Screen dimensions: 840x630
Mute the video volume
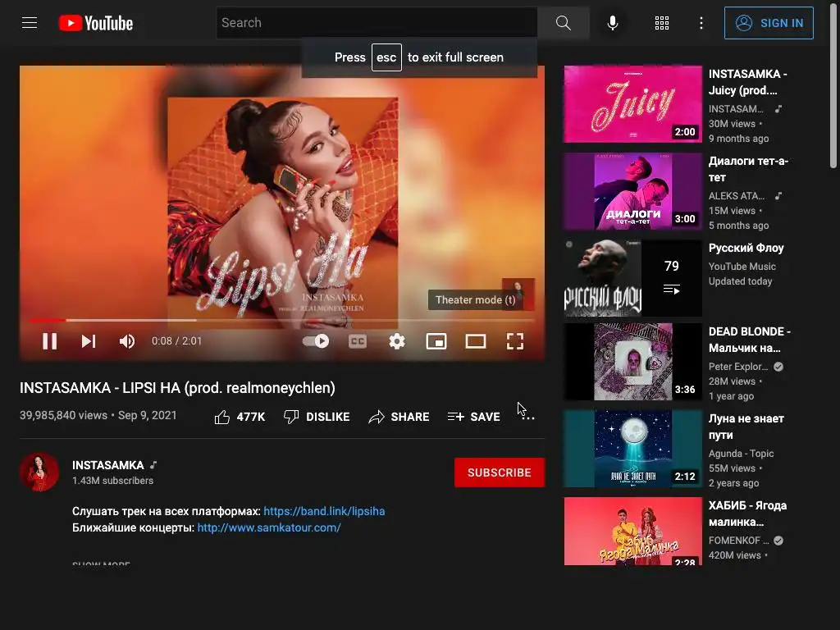[x=127, y=341]
